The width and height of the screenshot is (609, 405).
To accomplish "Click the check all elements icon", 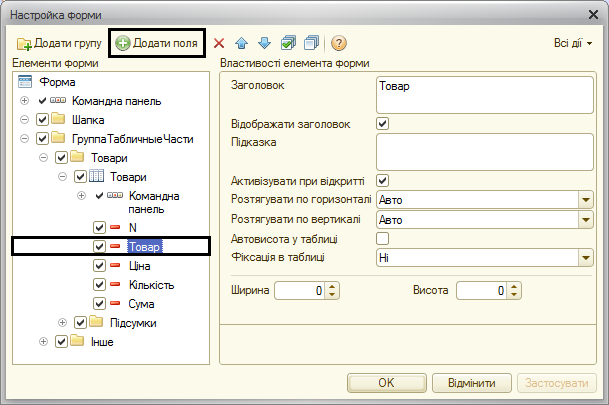I will point(288,43).
